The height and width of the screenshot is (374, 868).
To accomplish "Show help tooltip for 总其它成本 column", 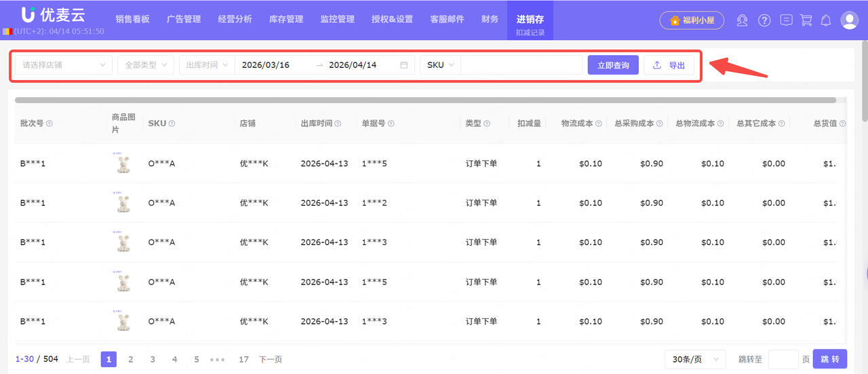I will (x=782, y=124).
